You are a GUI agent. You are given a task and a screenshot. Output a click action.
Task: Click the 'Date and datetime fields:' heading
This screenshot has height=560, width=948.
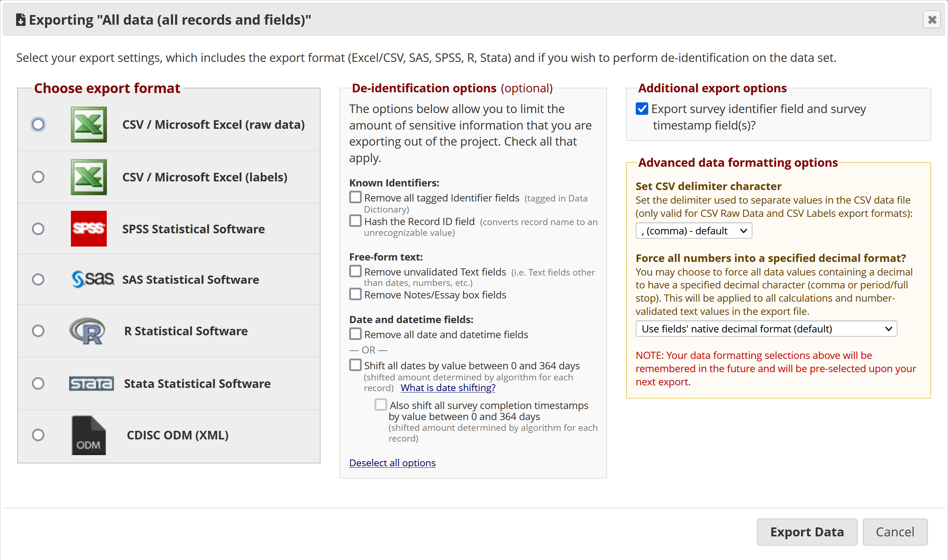(411, 320)
